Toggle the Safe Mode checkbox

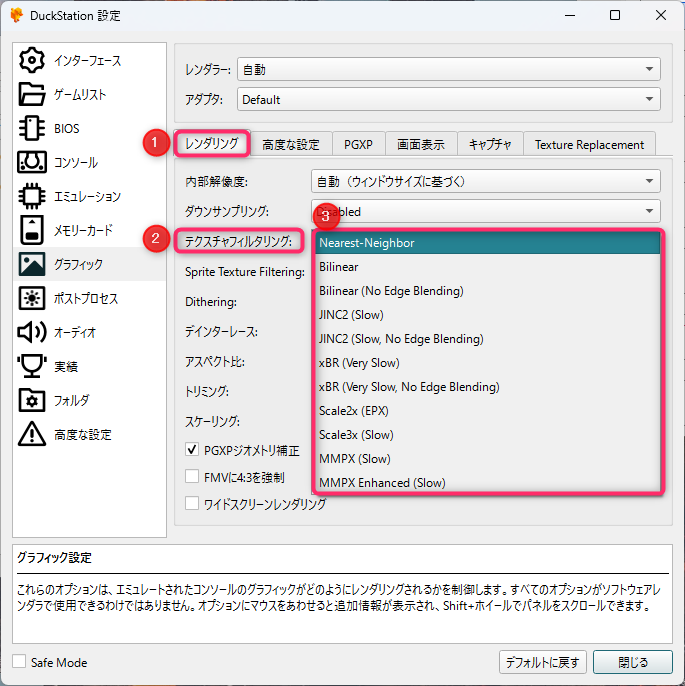[x=19, y=662]
